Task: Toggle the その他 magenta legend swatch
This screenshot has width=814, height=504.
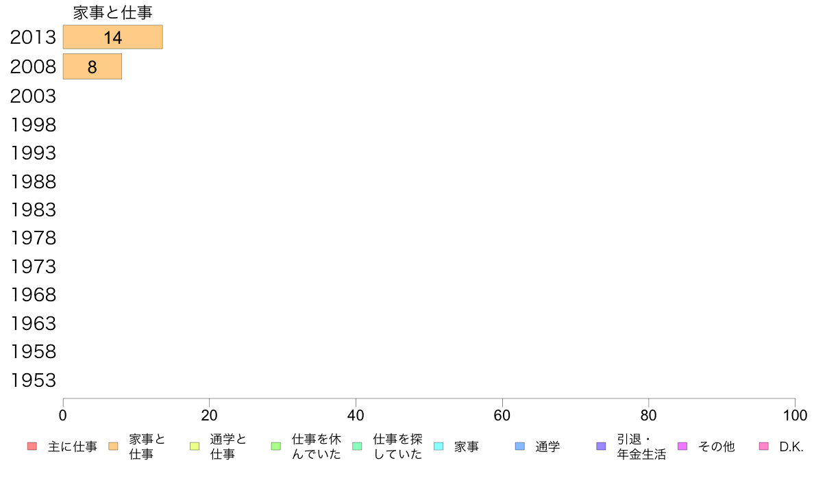Action: pyautogui.click(x=682, y=446)
